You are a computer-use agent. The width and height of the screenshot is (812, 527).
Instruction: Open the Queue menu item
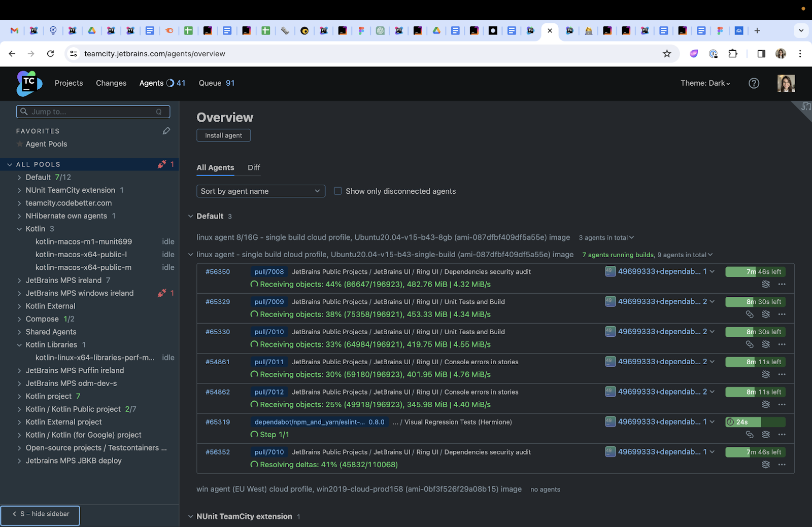[210, 83]
